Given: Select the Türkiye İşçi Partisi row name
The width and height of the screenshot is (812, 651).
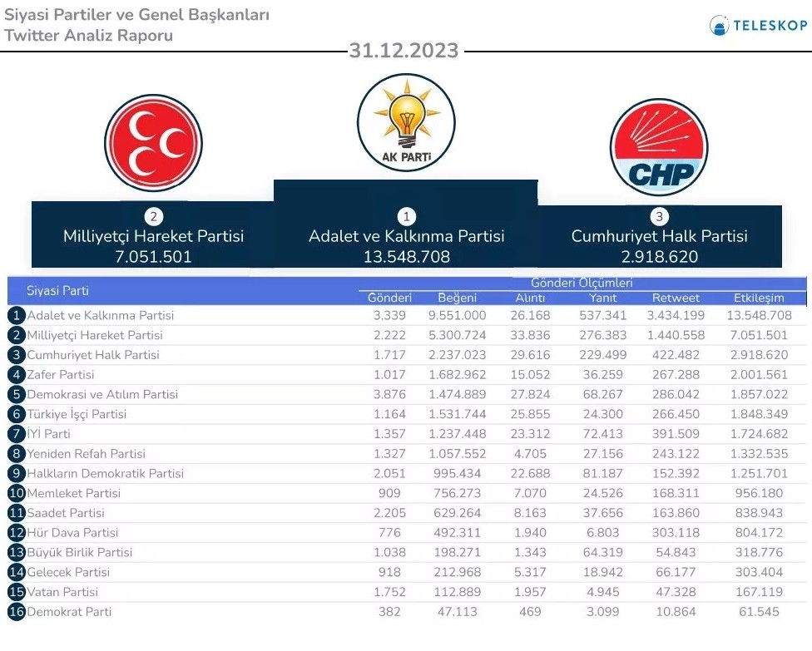Looking at the screenshot, I should [x=77, y=414].
